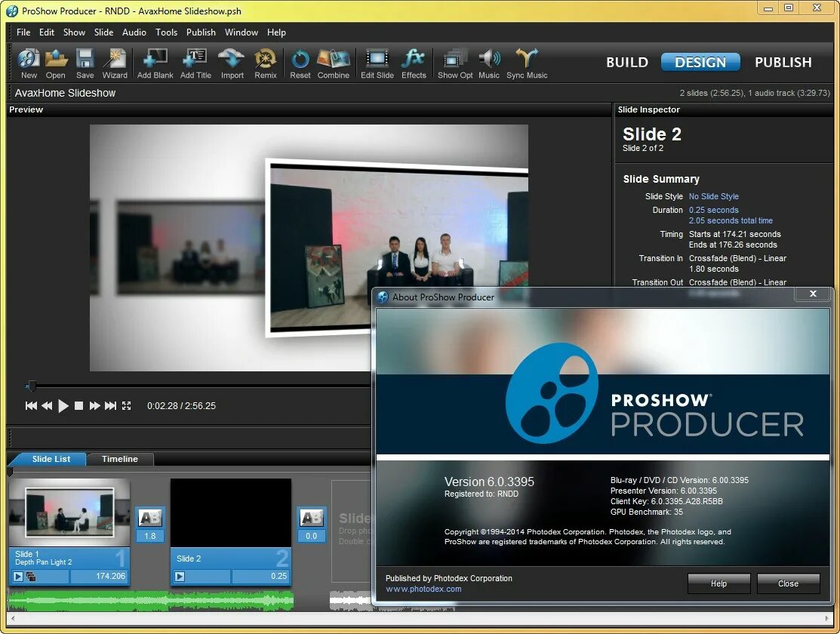Image resolution: width=840 pixels, height=634 pixels.
Task: Click 2.05 seconds total time link
Action: (x=731, y=221)
